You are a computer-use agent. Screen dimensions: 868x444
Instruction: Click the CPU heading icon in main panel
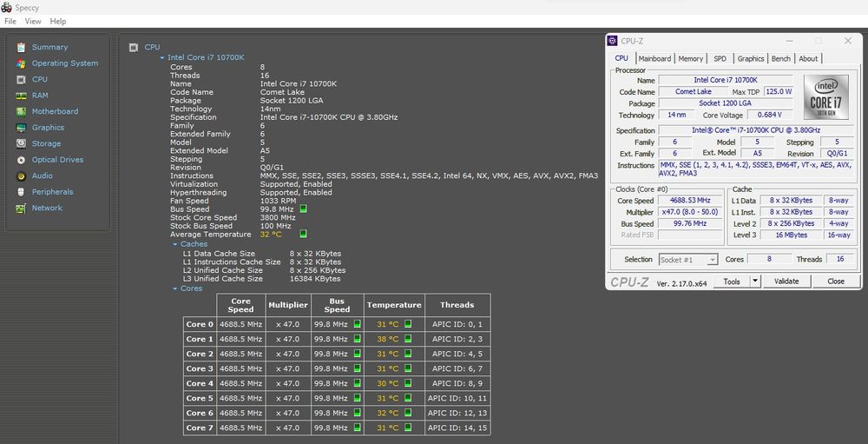134,48
